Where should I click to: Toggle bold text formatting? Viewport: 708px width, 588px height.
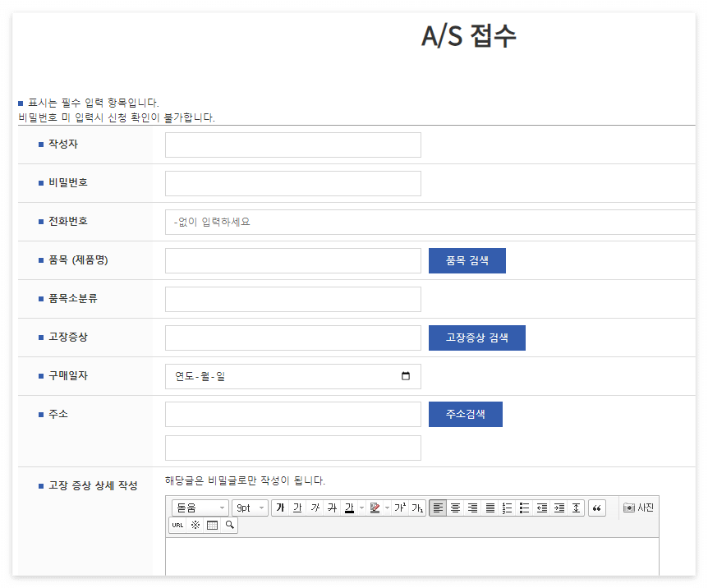(x=280, y=508)
